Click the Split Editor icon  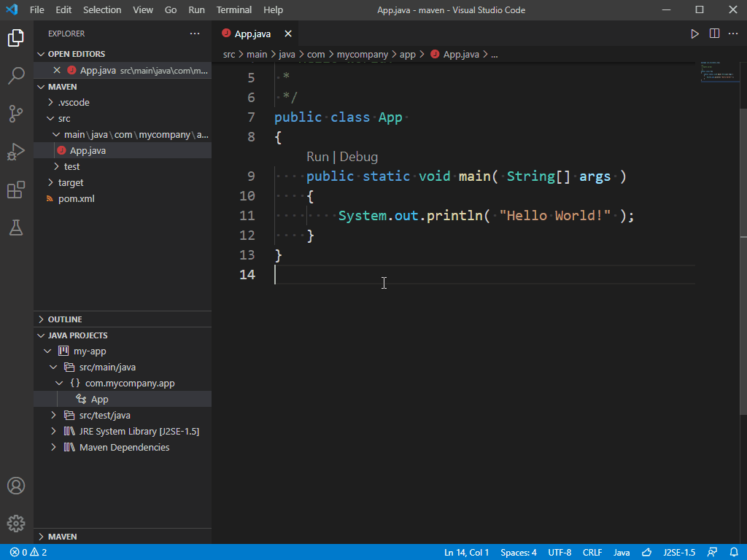(x=713, y=33)
